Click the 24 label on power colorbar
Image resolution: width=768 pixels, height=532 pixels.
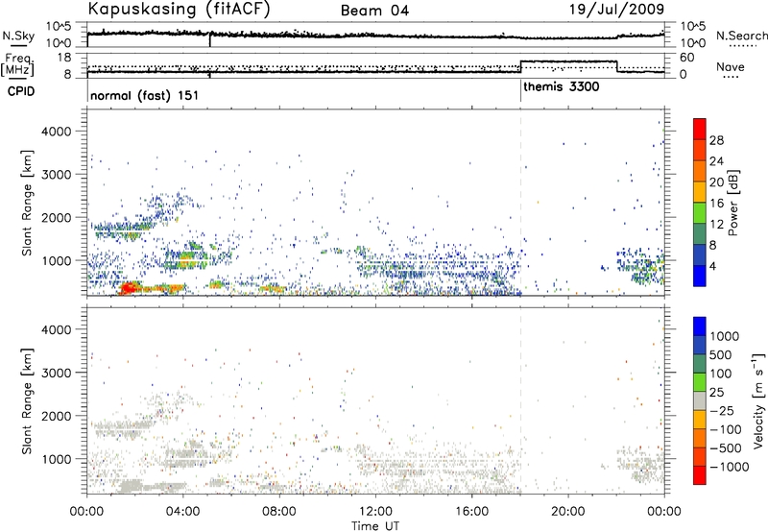pos(716,161)
